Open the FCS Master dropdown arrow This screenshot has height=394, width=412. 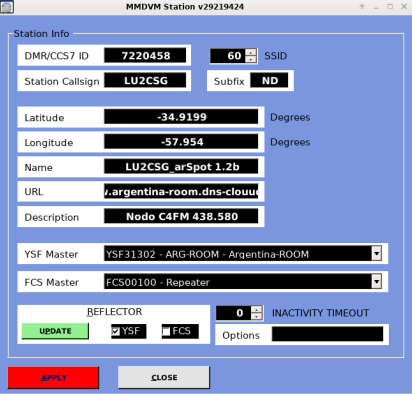point(376,282)
